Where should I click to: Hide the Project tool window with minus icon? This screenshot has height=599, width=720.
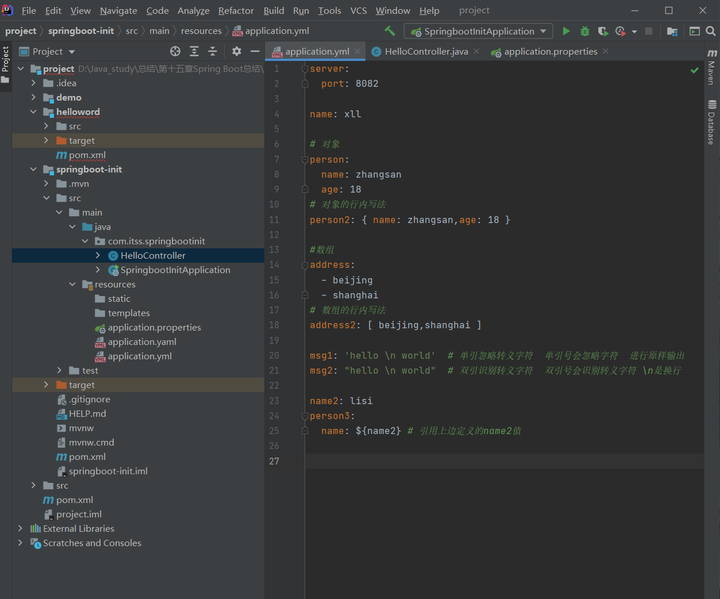point(255,51)
